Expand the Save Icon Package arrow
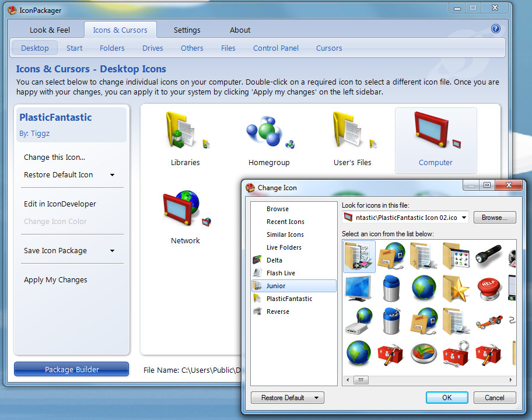 pos(113,251)
